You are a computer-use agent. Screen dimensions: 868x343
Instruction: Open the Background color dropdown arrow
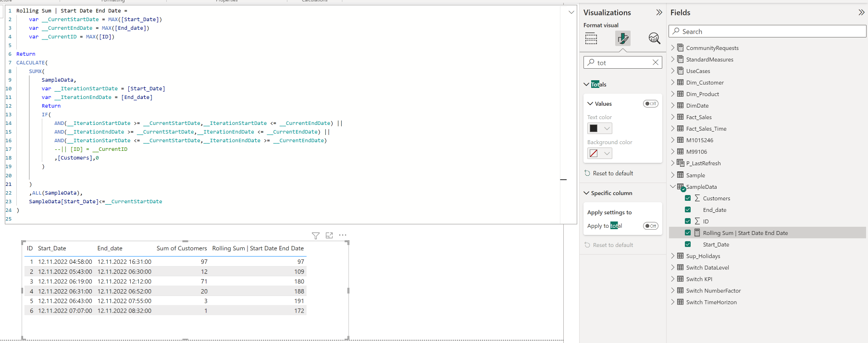coord(607,153)
